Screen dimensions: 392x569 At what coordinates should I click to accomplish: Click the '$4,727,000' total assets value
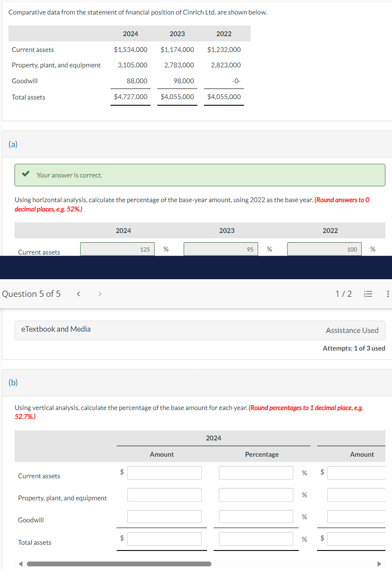click(130, 96)
